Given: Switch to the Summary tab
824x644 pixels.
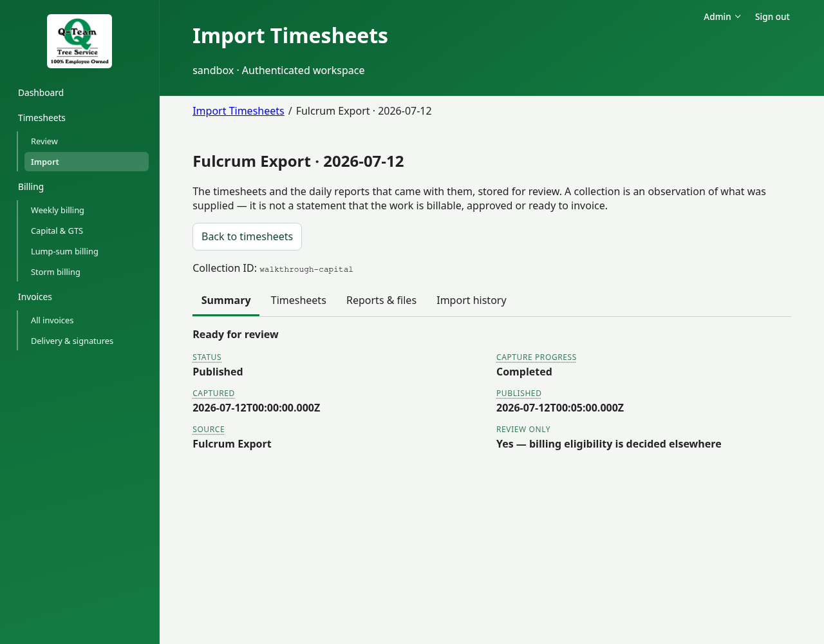Looking at the screenshot, I should (x=226, y=300).
